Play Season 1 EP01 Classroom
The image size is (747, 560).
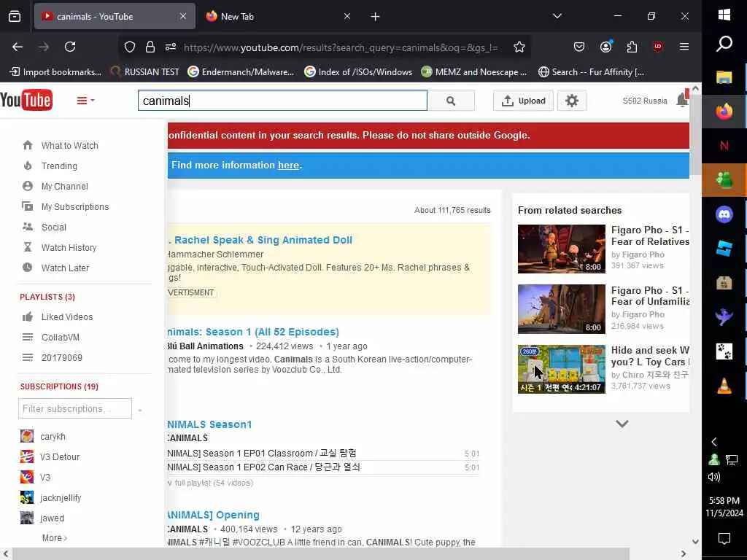click(262, 454)
